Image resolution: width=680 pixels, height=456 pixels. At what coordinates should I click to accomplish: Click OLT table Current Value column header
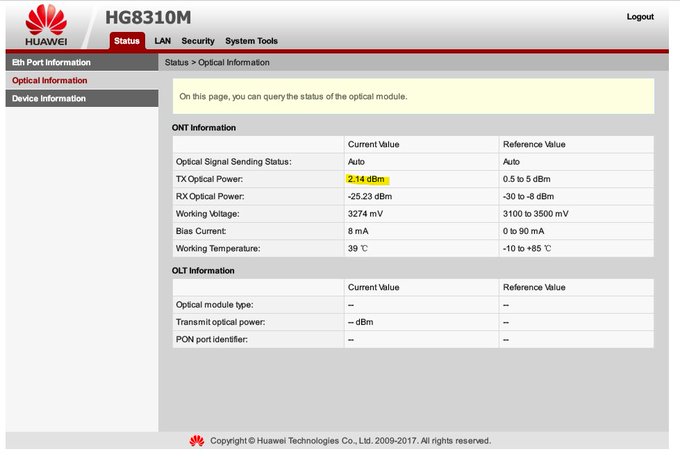click(x=373, y=287)
